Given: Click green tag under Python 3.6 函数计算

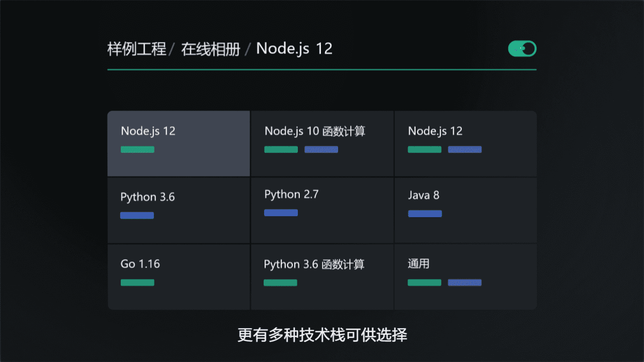Looking at the screenshot, I should 280,283.
